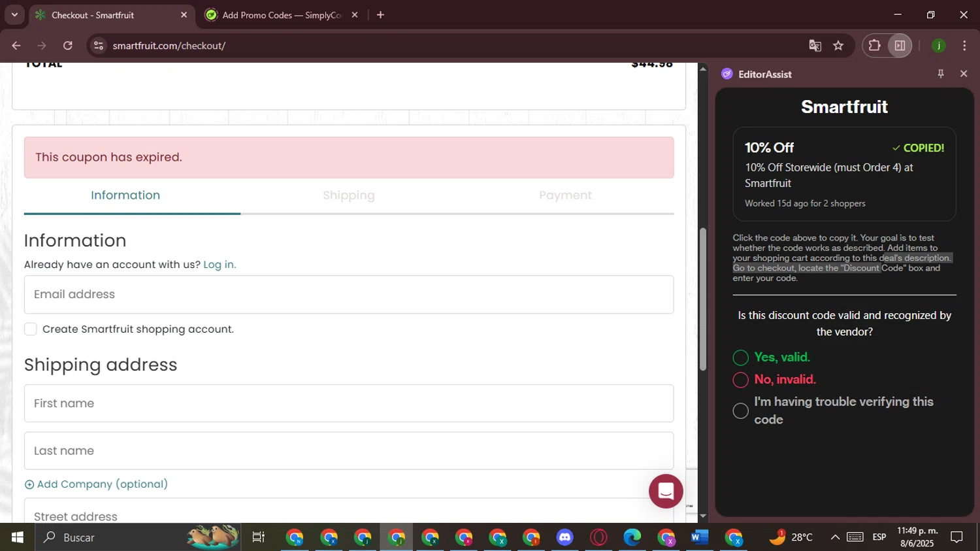Check "Create Smartfruit shopping account"

click(x=31, y=329)
